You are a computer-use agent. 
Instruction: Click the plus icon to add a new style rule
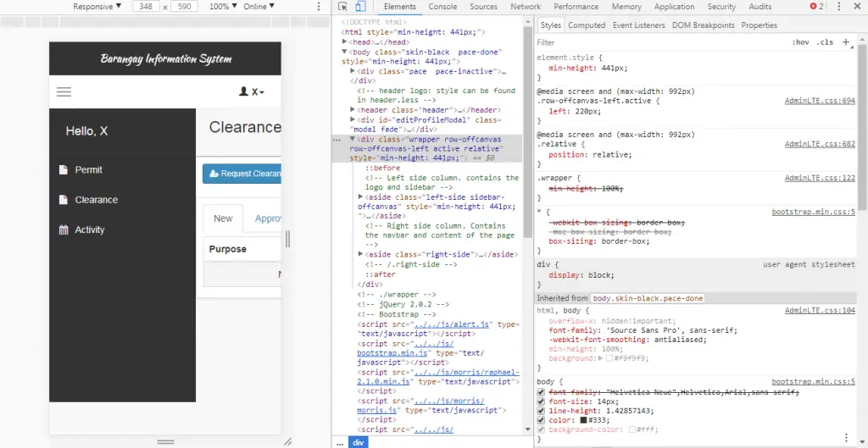coord(845,41)
